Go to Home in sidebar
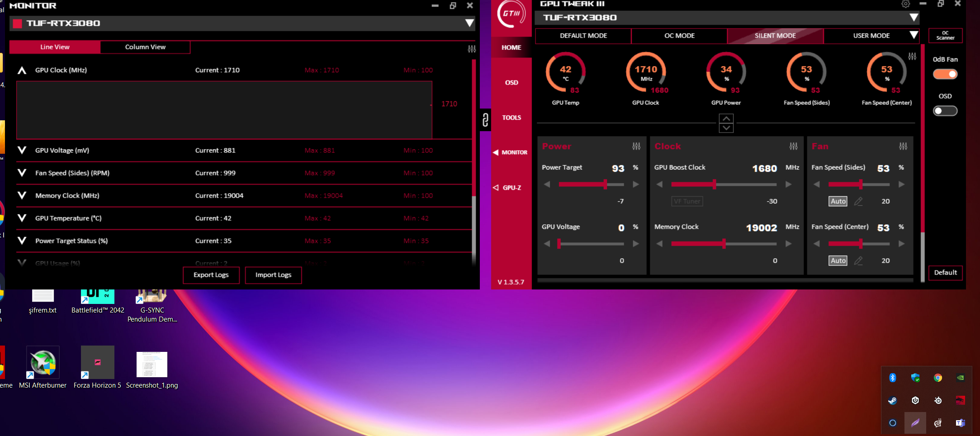Screen dimensions: 980x436 (x=511, y=47)
